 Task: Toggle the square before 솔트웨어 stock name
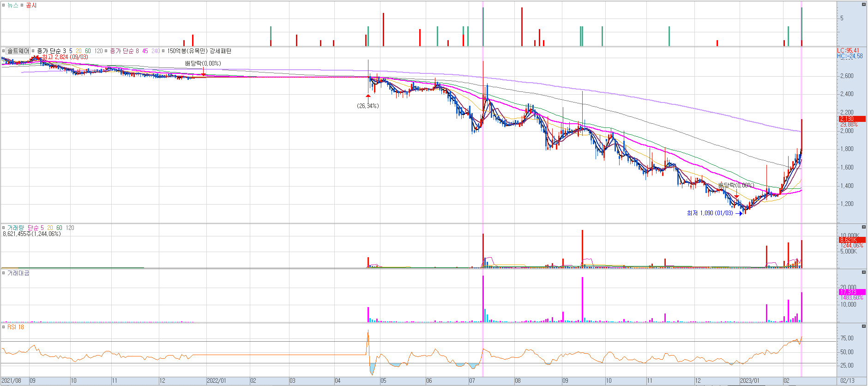(4, 51)
